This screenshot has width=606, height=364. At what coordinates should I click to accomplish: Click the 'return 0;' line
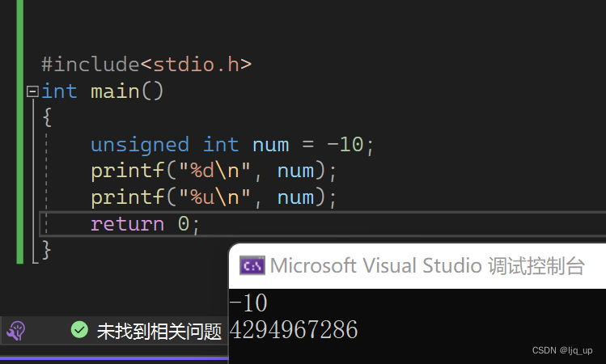(145, 224)
